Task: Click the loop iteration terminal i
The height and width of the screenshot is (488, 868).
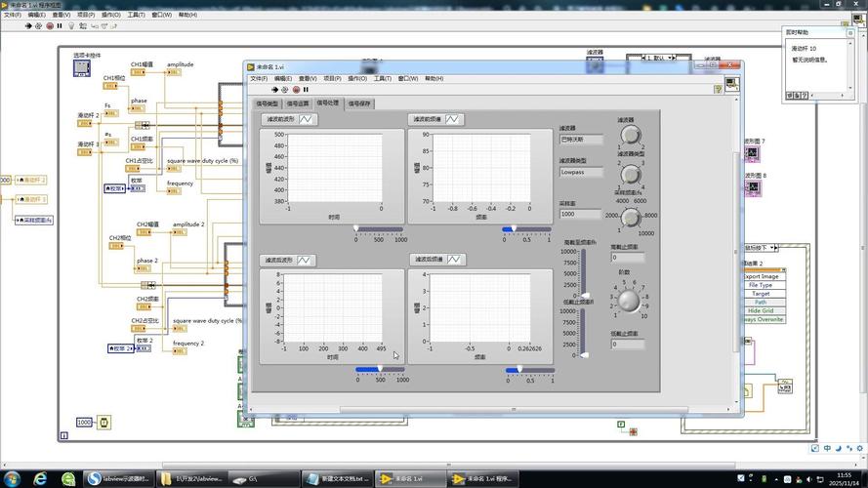Action: (x=64, y=436)
